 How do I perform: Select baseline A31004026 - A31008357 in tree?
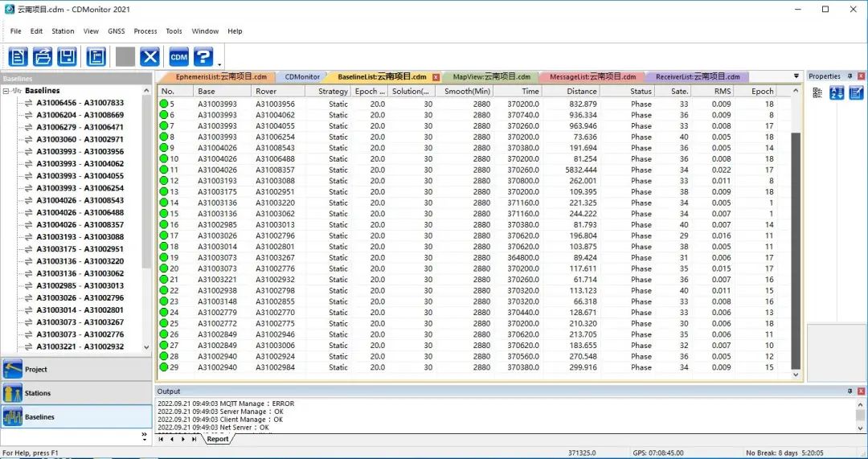[x=80, y=224]
